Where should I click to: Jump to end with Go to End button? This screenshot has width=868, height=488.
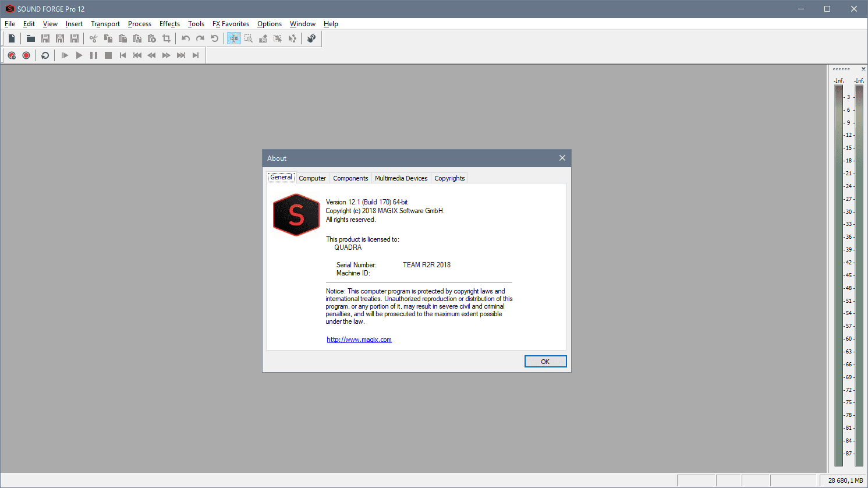pyautogui.click(x=196, y=55)
